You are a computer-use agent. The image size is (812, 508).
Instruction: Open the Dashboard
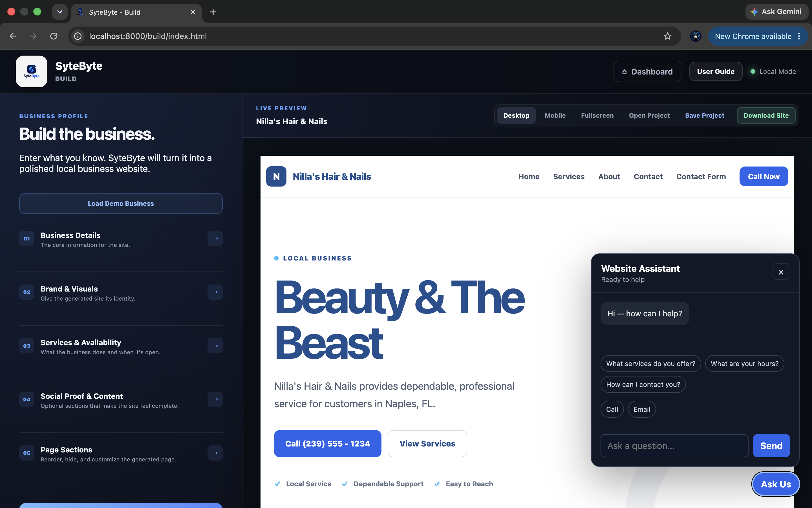point(647,72)
